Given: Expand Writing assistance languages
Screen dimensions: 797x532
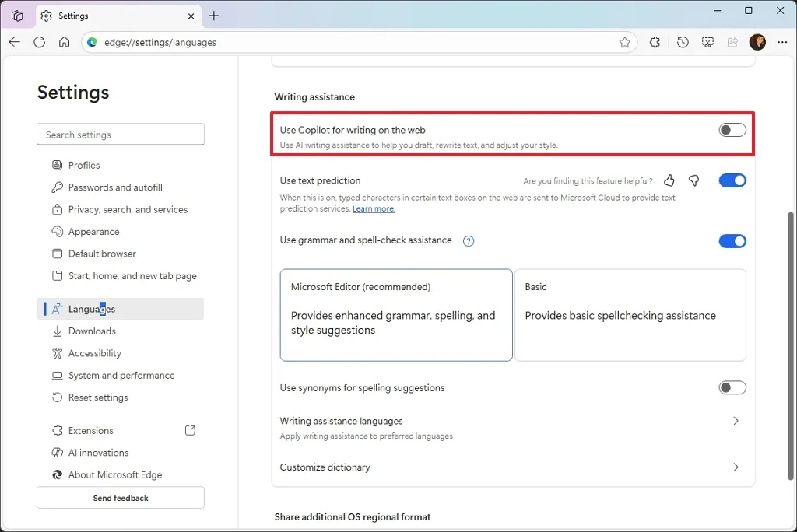Looking at the screenshot, I should (x=735, y=421).
